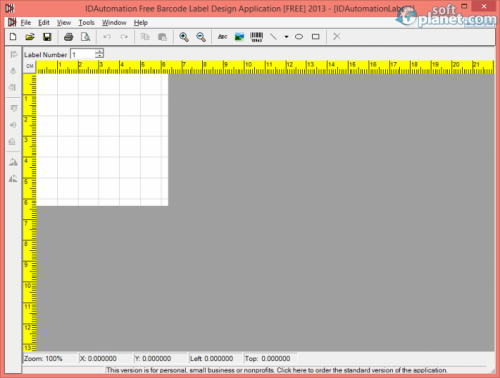Click the application icon in title bar
This screenshot has width=500, height=378.
10,8
